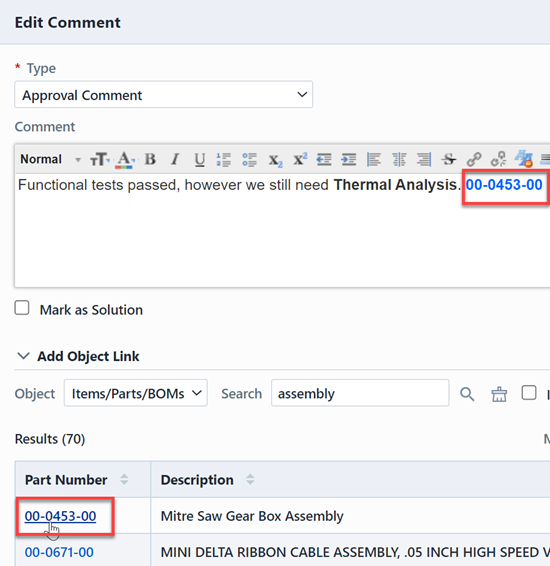The image size is (550, 566).
Task: Sort by the Part Number column
Action: [x=124, y=480]
